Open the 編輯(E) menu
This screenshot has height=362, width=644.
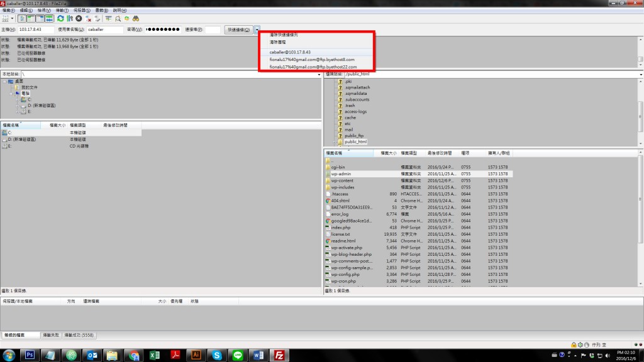coord(26,10)
